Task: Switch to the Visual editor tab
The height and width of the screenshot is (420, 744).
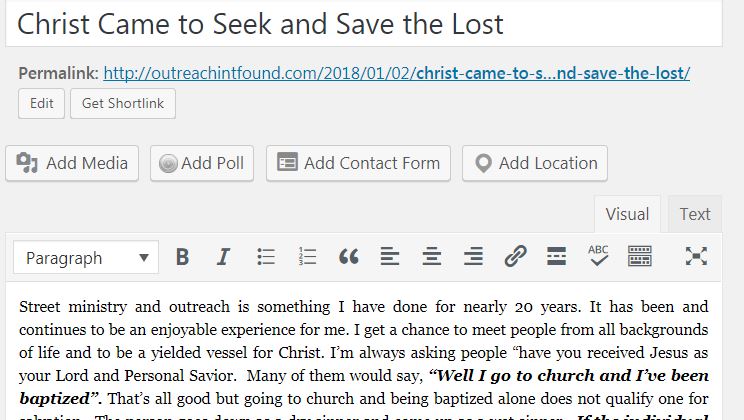Action: tap(628, 214)
